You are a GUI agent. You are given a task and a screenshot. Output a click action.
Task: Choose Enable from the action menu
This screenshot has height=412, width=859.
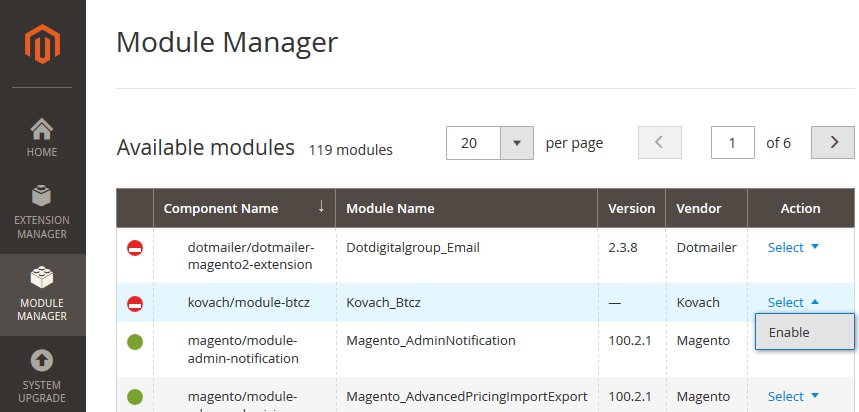point(804,332)
